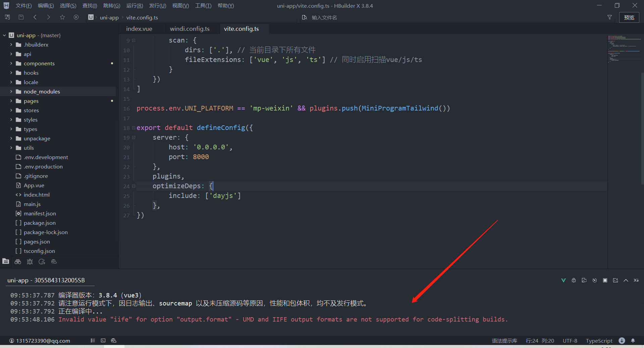Open the 编辑(E) menu
The height and width of the screenshot is (348, 644).
(x=46, y=6)
